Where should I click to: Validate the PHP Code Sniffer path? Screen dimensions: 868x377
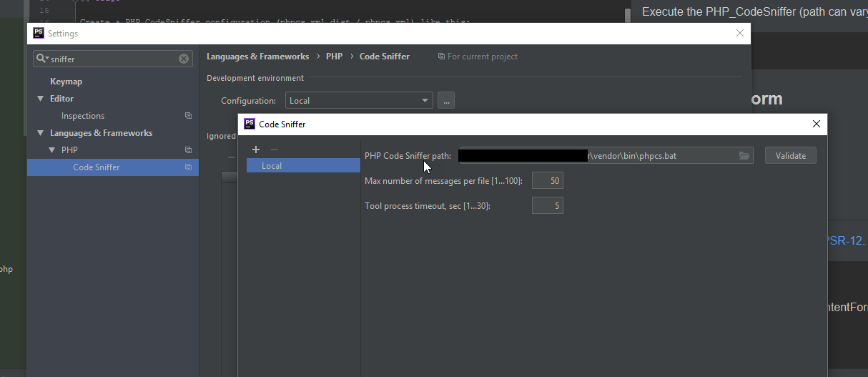(791, 156)
